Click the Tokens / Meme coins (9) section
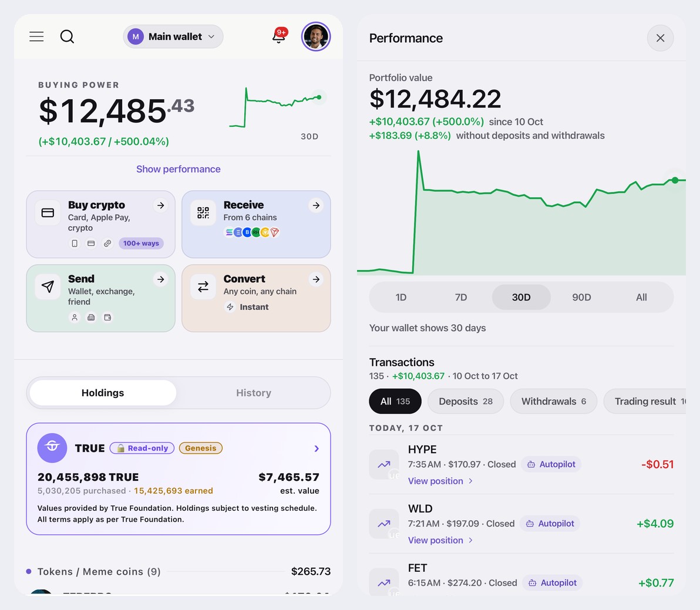The width and height of the screenshot is (700, 610). pyautogui.click(x=178, y=571)
